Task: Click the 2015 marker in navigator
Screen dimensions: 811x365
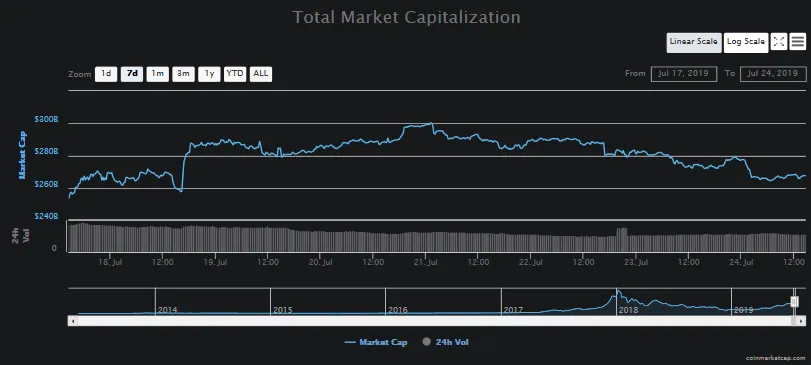Action: [282, 310]
